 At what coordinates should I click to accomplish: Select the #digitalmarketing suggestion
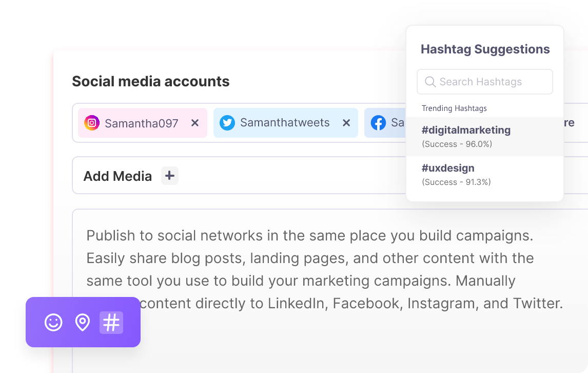(466, 130)
